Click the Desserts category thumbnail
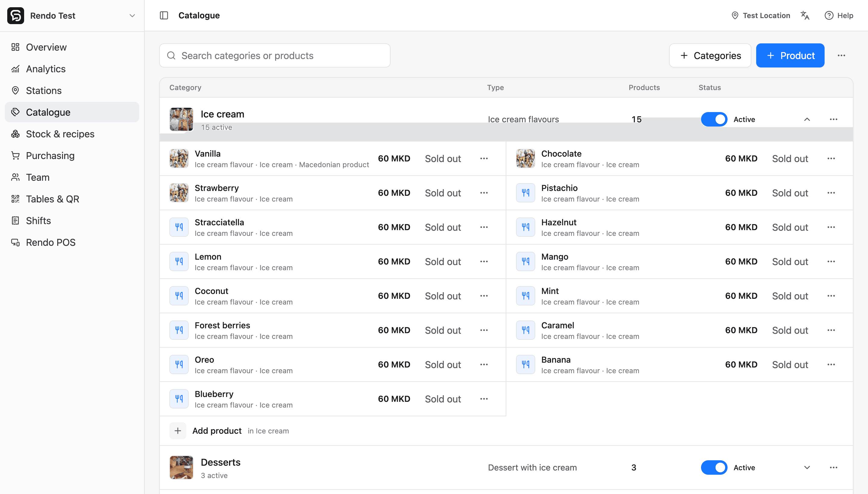Image resolution: width=868 pixels, height=494 pixels. [181, 467]
